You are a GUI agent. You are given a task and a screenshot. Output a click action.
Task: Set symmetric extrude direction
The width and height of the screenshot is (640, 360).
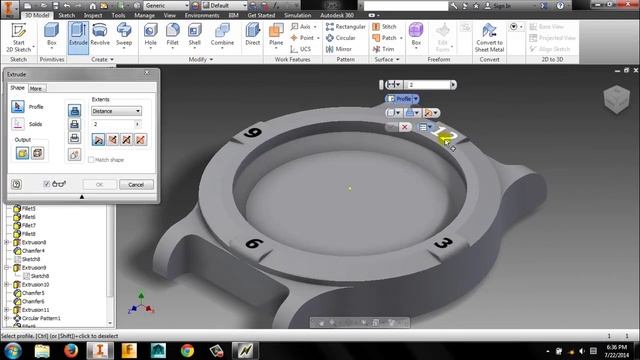point(127,140)
